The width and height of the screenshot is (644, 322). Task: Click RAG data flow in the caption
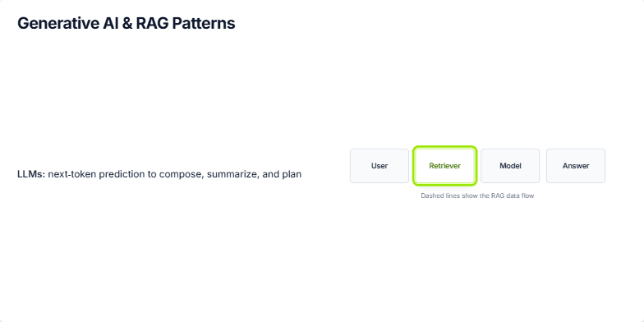513,195
